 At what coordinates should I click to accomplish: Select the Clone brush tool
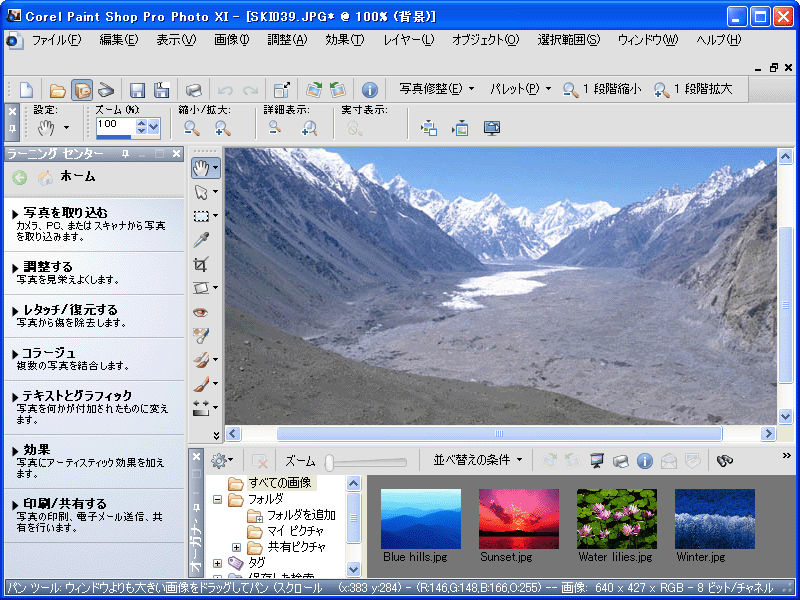coord(202,360)
